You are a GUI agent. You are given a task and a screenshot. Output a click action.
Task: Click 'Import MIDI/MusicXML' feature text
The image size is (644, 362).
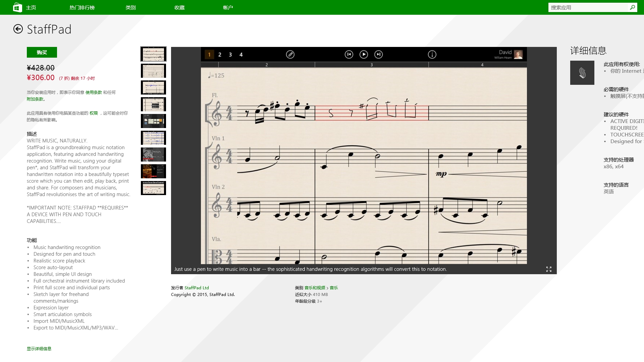(x=59, y=321)
